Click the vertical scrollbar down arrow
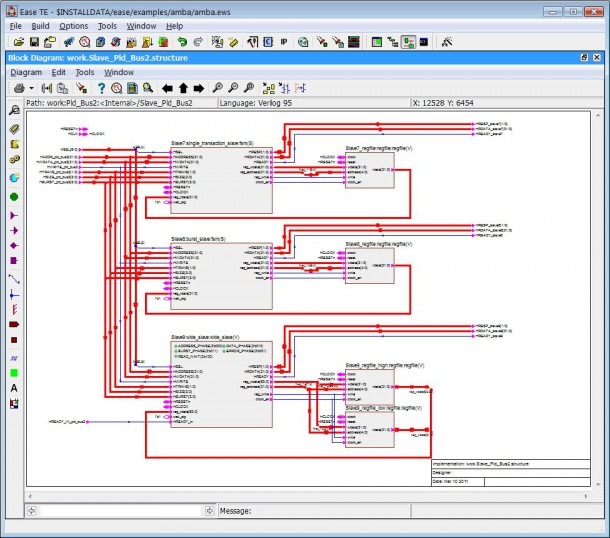 tap(598, 484)
